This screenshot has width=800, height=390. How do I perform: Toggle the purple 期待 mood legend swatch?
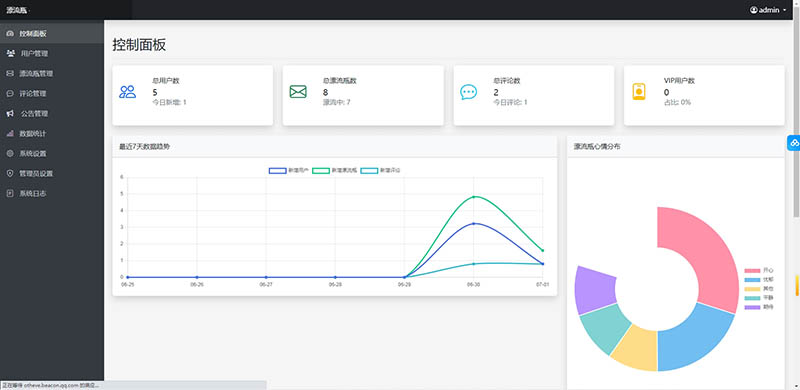[752, 307]
